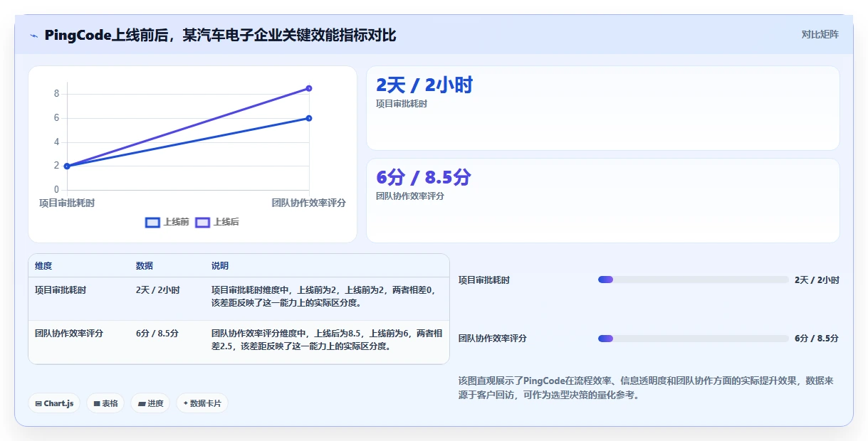Click the 团队协作效率评分 progress bar
The width and height of the screenshot is (868, 441).
(694, 338)
